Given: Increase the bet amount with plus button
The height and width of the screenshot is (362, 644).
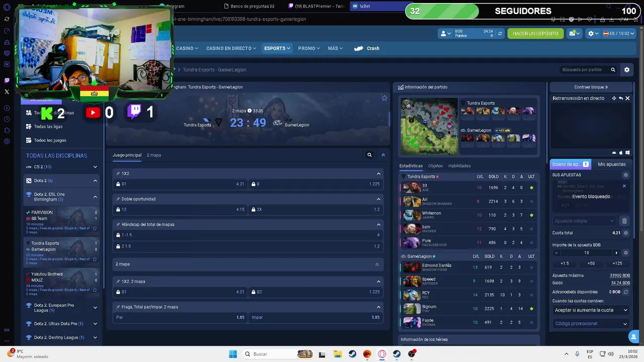Looking at the screenshot, I should click(616, 253).
